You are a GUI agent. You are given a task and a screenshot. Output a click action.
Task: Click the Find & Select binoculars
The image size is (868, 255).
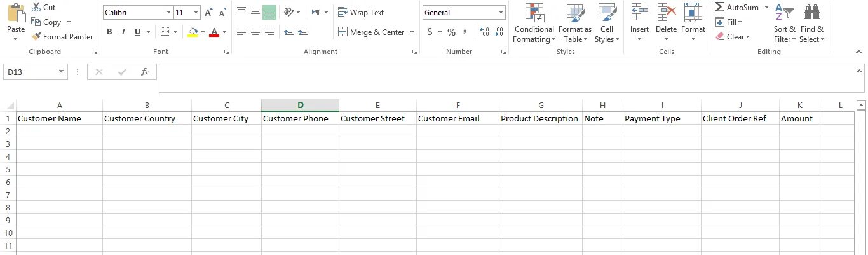point(811,14)
